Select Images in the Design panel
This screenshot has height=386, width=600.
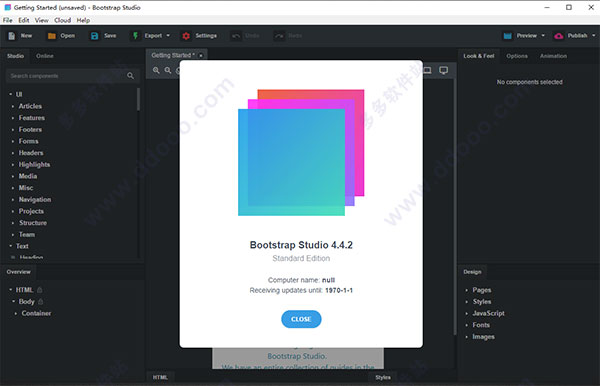coord(483,337)
